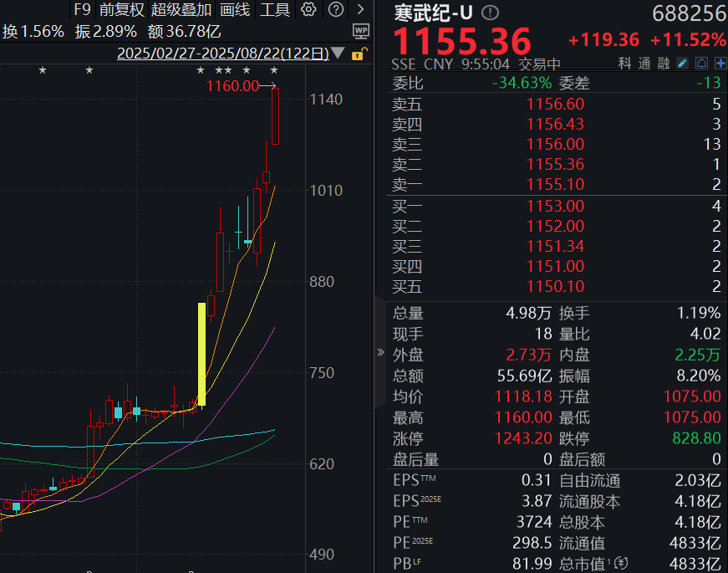Click sell-one price 1155.10

tap(555, 185)
